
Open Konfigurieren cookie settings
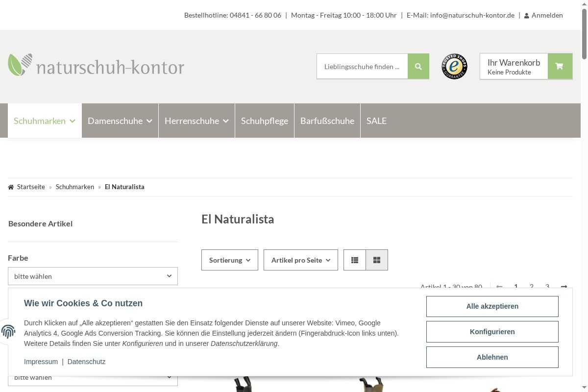pyautogui.click(x=492, y=332)
